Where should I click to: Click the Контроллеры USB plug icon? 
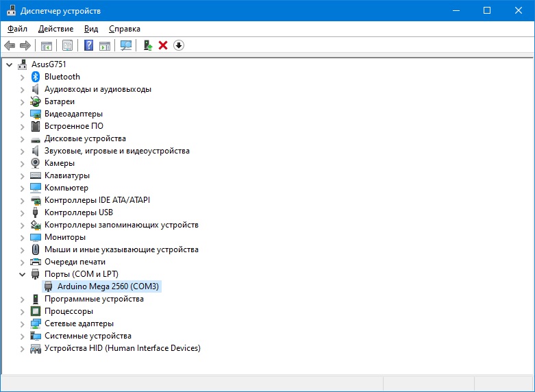click(x=36, y=212)
